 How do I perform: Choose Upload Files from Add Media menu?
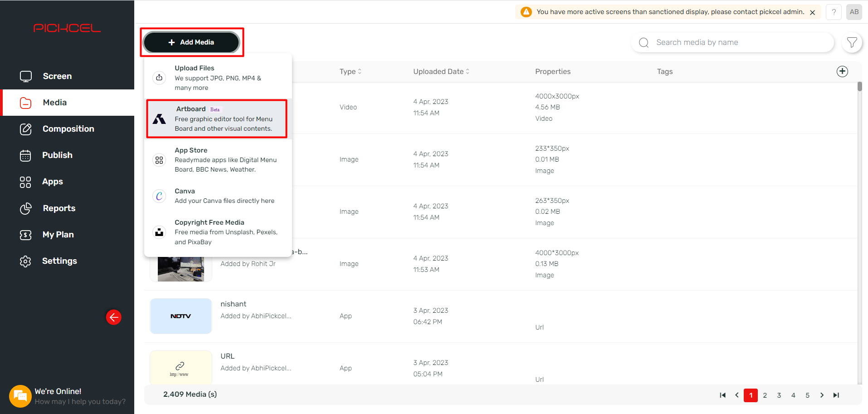click(218, 78)
